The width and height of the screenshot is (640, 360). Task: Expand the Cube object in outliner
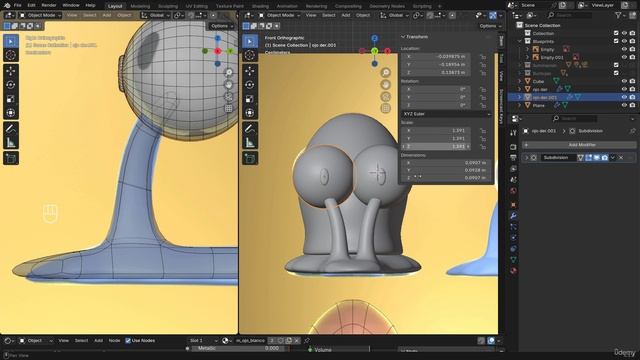tap(520, 81)
